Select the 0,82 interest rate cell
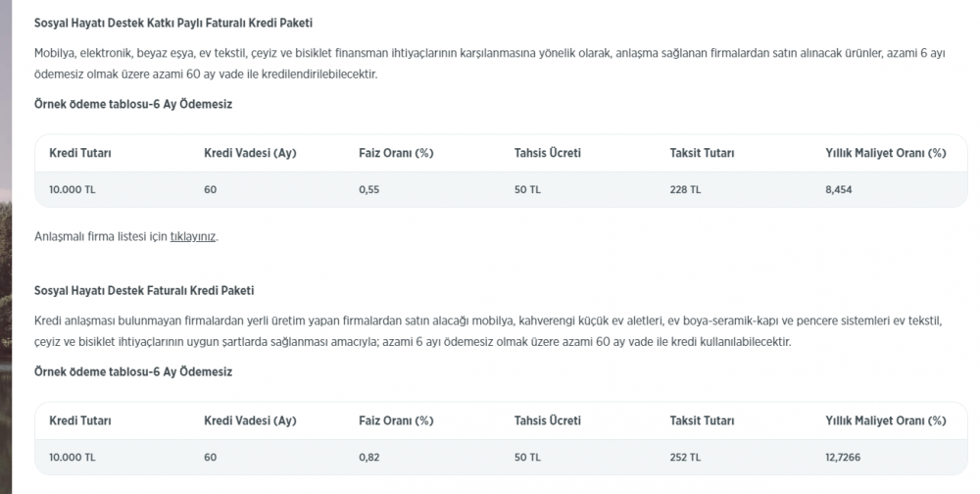Image resolution: width=980 pixels, height=494 pixels. tap(368, 457)
